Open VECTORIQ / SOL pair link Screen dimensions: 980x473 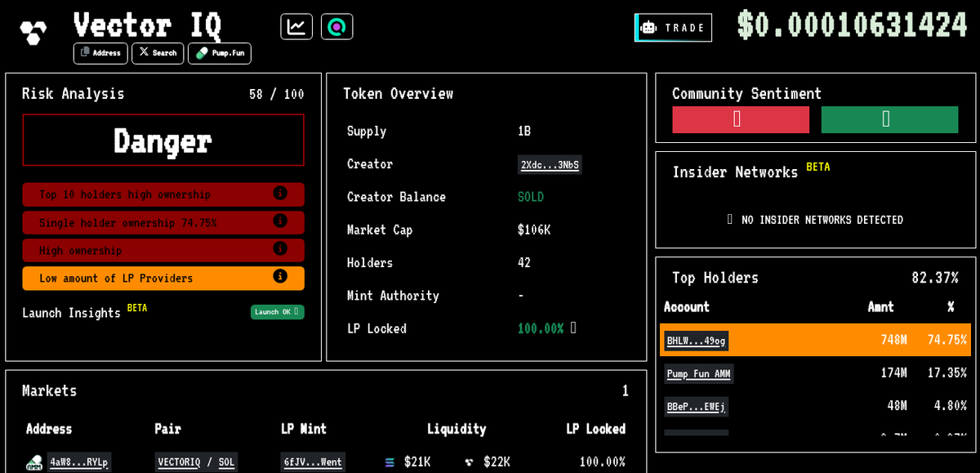tap(196, 462)
